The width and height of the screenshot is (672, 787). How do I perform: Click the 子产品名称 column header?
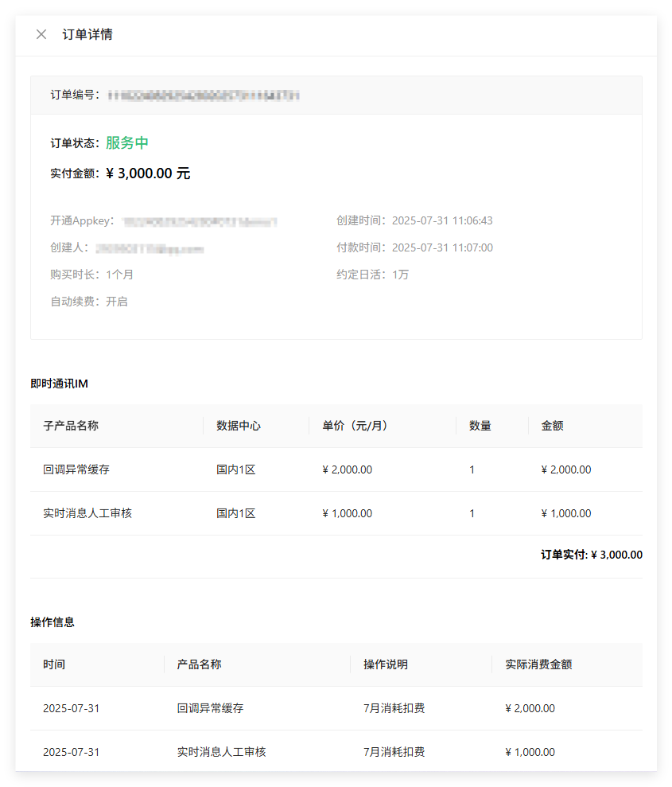[x=71, y=426]
